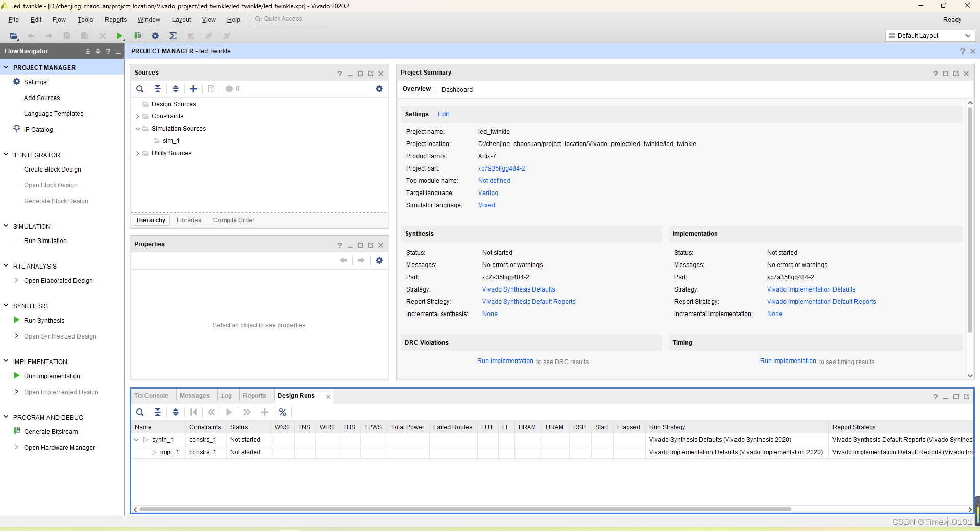Maximize the Sources panel
980x531 pixels.
tap(360, 74)
